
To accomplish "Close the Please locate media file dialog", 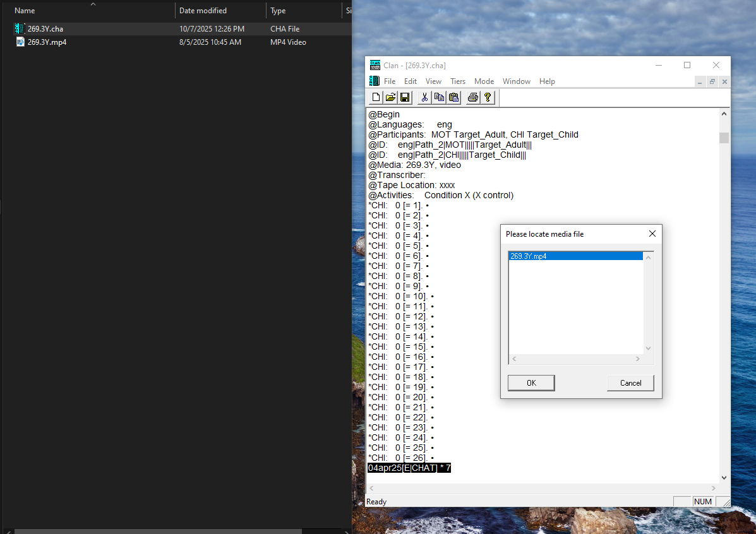I will tap(652, 234).
